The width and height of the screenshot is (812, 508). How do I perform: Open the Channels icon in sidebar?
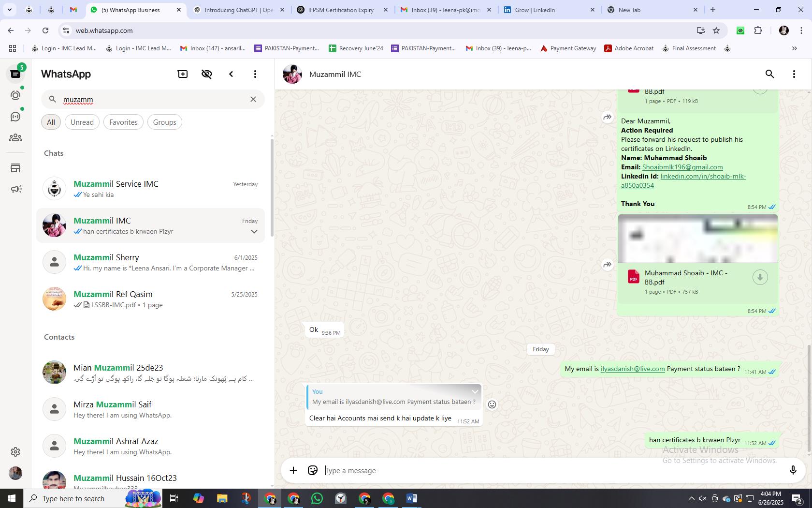click(x=15, y=117)
